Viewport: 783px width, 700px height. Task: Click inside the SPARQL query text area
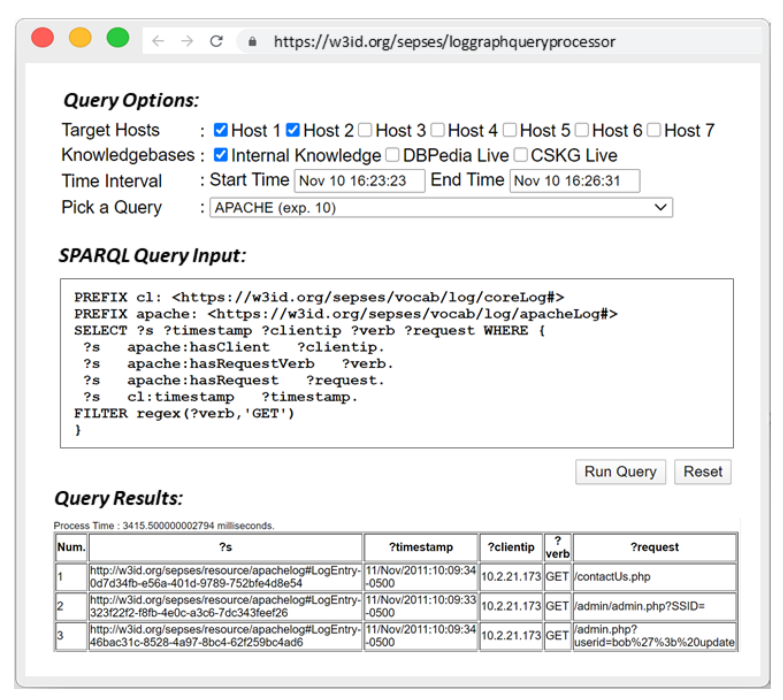(x=396, y=363)
